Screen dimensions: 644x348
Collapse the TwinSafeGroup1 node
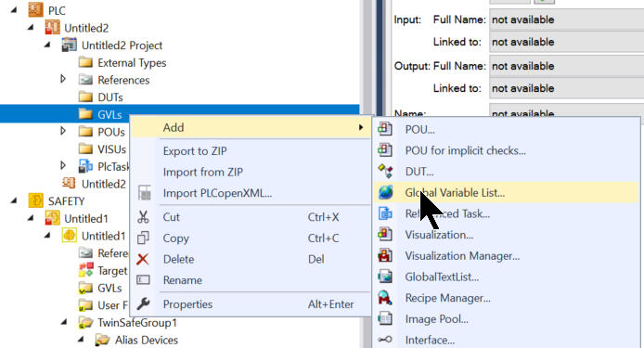point(64,323)
